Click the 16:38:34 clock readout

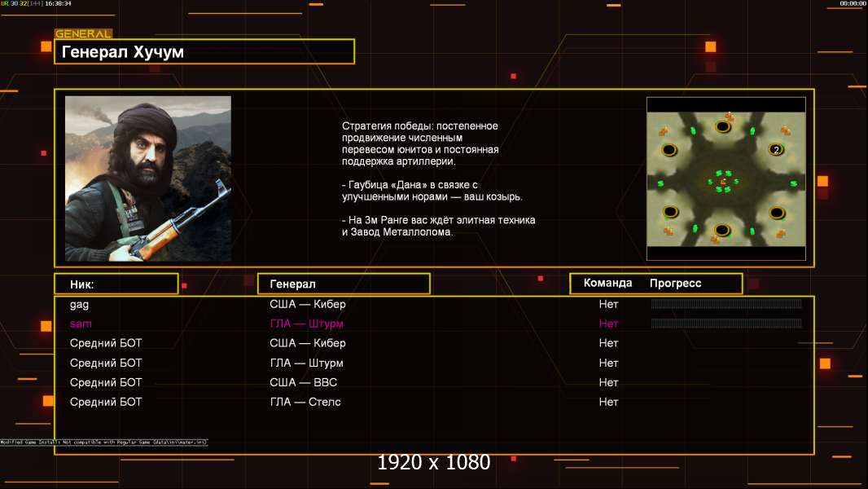tap(58, 3)
